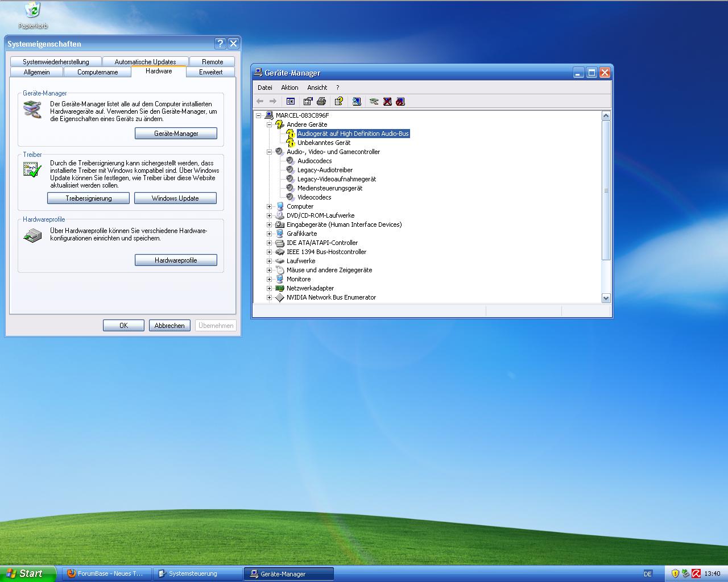
Task: Switch to the Remote tab
Action: [x=212, y=61]
